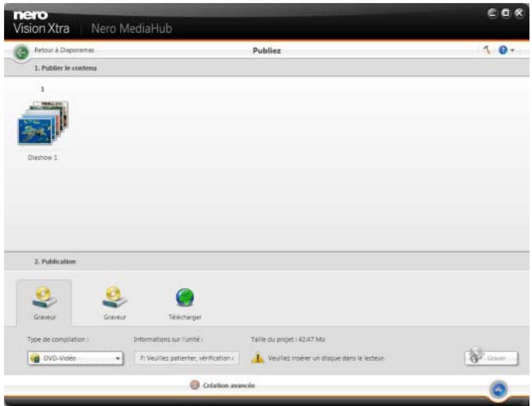Minimize the Nero window
Screen dimensions: 532x406
pos(492,13)
